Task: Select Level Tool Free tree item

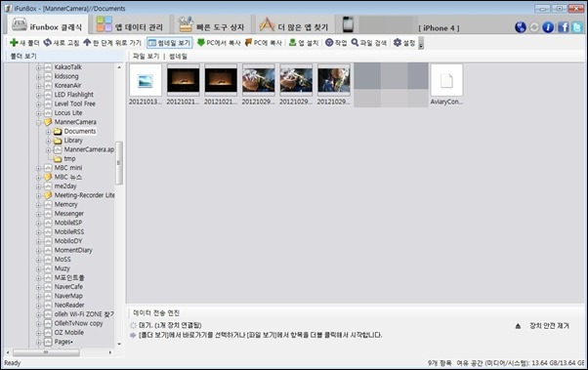Action: [74, 103]
